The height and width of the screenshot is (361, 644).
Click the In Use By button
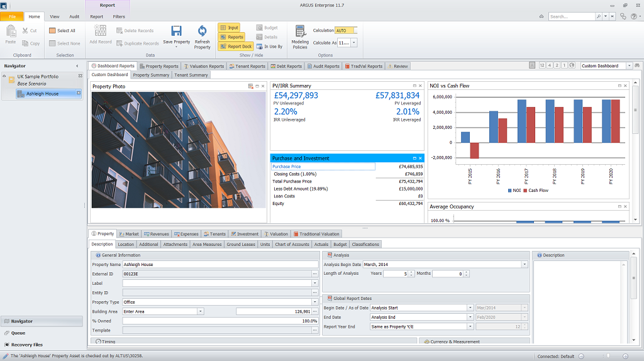(x=269, y=47)
